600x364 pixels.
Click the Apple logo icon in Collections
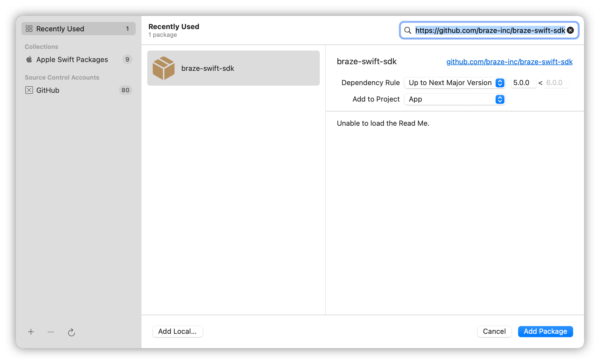(29, 59)
